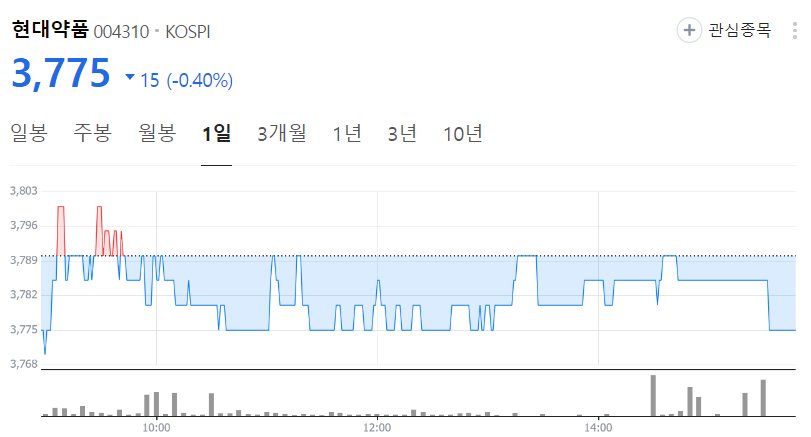The image size is (811, 437).
Task: Click the 3,782 y-axis label
Action: (x=24, y=295)
